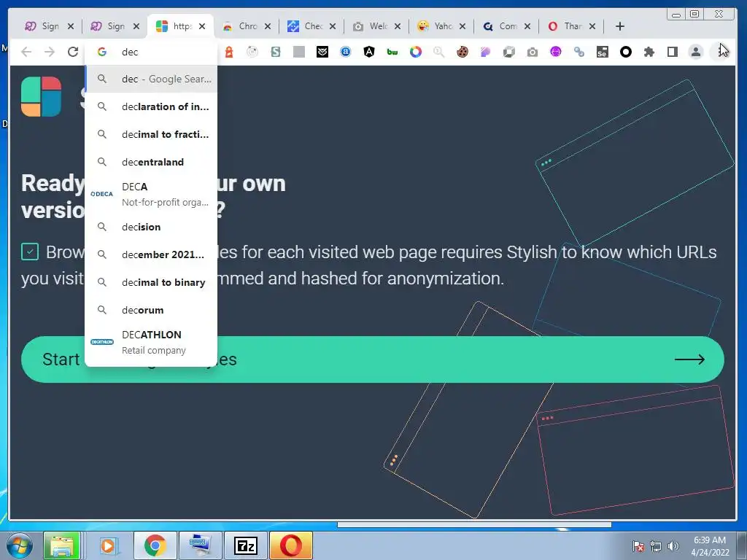747x560 pixels.
Task: Go forward to the next page
Action: pyautogui.click(x=50, y=52)
